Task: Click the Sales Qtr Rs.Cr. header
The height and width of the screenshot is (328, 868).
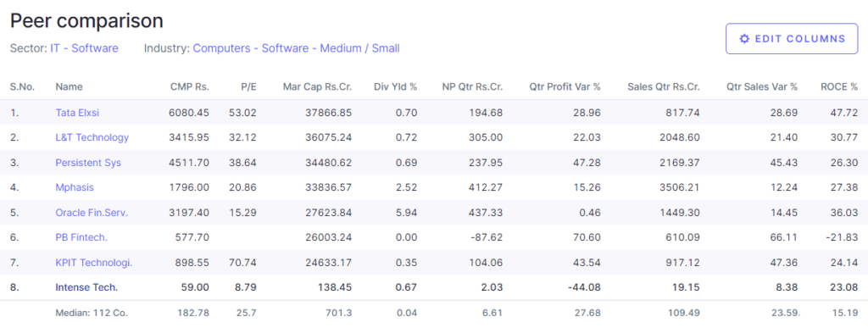Action: pyautogui.click(x=664, y=86)
